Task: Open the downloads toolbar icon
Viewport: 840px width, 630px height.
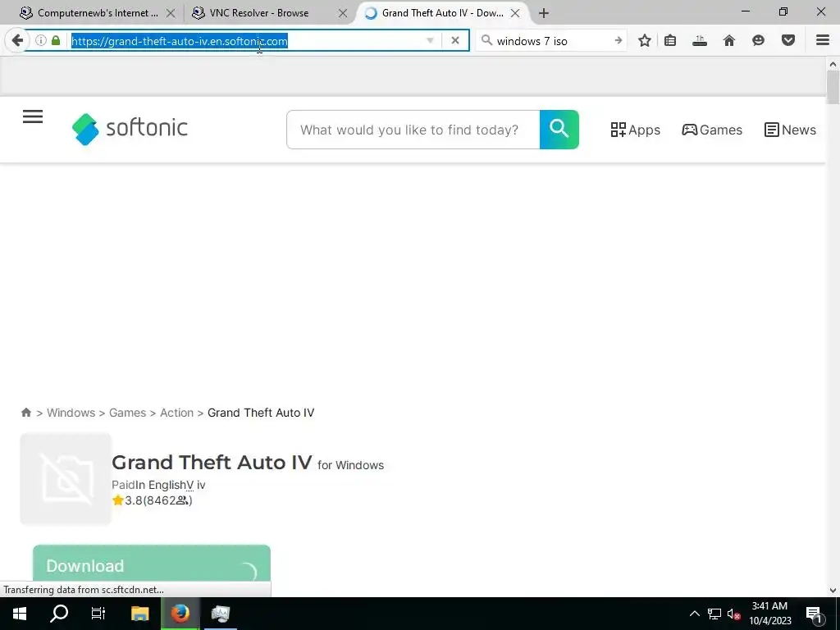Action: click(x=700, y=40)
